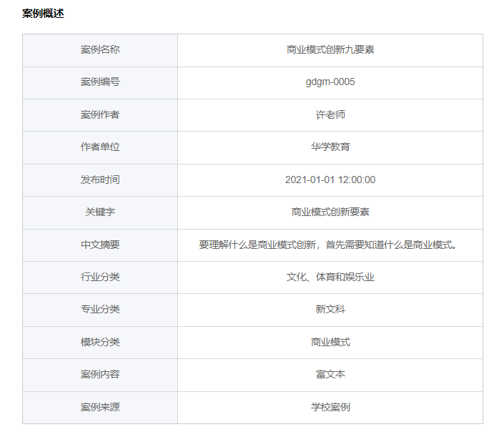
Task: Select the 案例名称 label cell
Action: pyautogui.click(x=100, y=50)
